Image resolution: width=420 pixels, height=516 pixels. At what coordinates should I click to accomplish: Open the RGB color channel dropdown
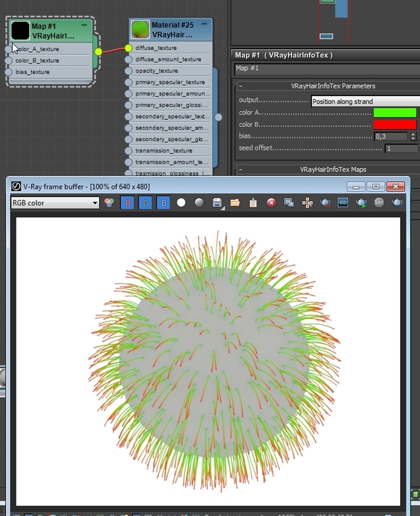point(55,202)
